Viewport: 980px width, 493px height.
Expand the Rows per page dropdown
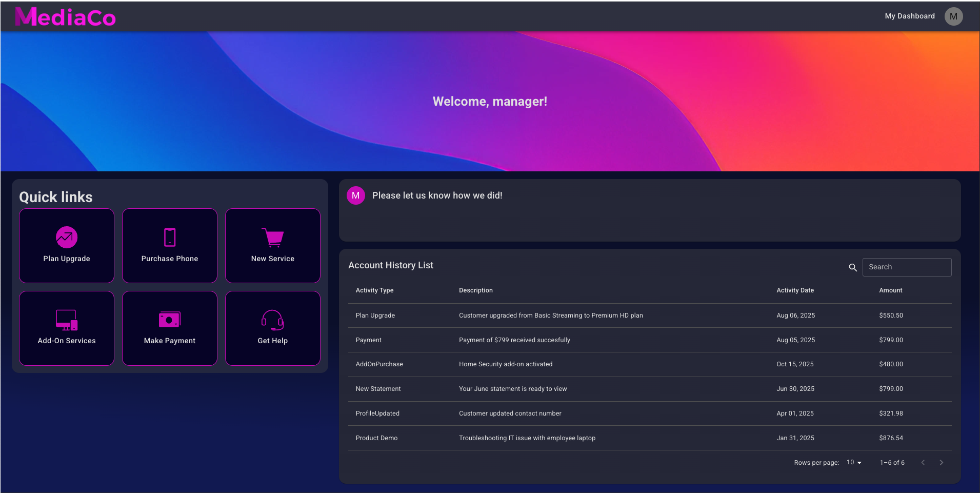854,463
